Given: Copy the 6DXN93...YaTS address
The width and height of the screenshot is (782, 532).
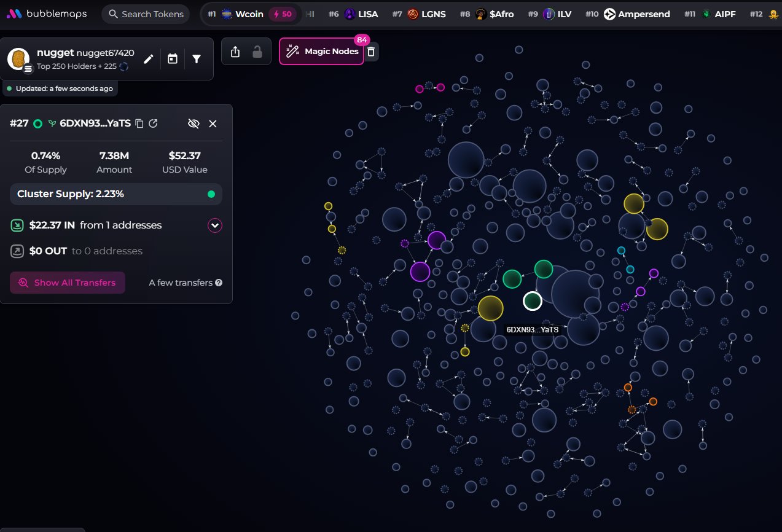Looking at the screenshot, I should 139,123.
